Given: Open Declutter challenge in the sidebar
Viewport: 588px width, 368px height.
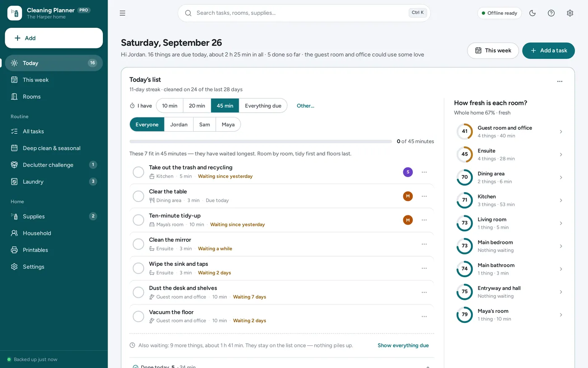Looking at the screenshot, I should point(54,165).
